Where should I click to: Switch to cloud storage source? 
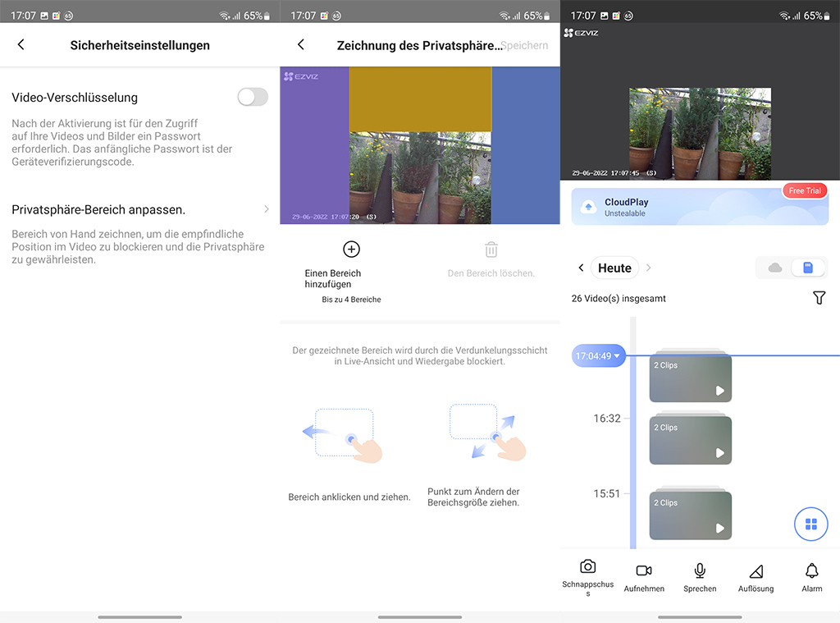(x=774, y=268)
